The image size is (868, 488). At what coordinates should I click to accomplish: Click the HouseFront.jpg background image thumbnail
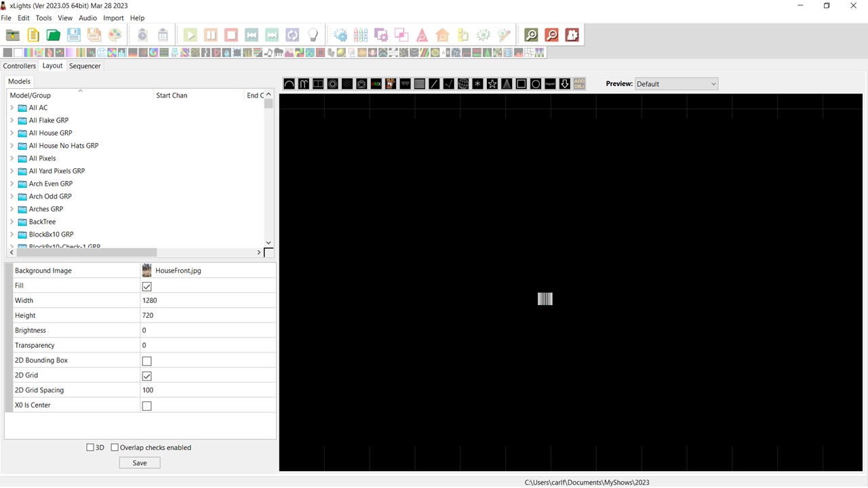146,270
